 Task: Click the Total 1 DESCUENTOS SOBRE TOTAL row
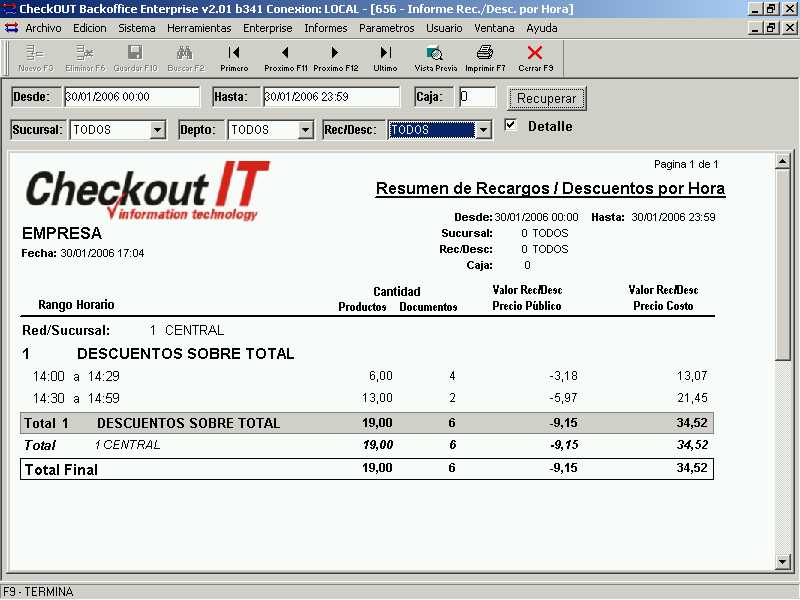point(367,423)
